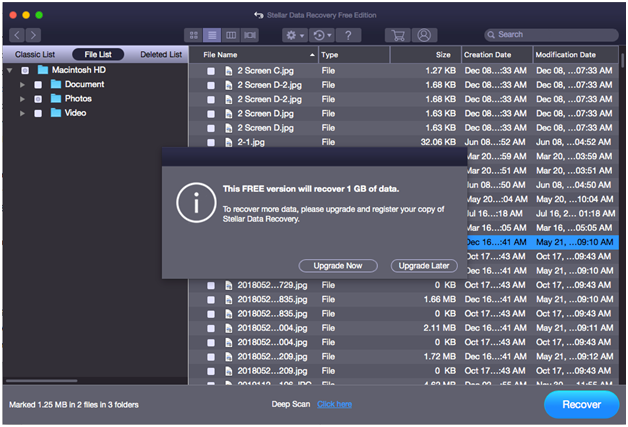Image resolution: width=628 pixels, height=427 pixels.
Task: Open the dropdown arrow beside the gear icon
Action: (302, 36)
